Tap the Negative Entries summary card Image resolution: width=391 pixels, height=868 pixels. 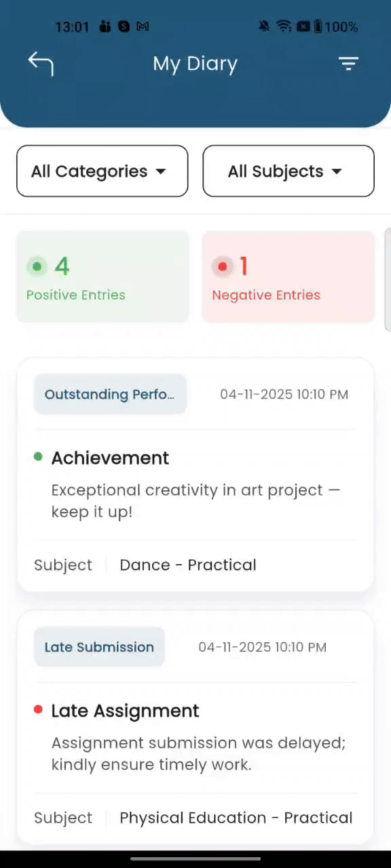point(288,276)
